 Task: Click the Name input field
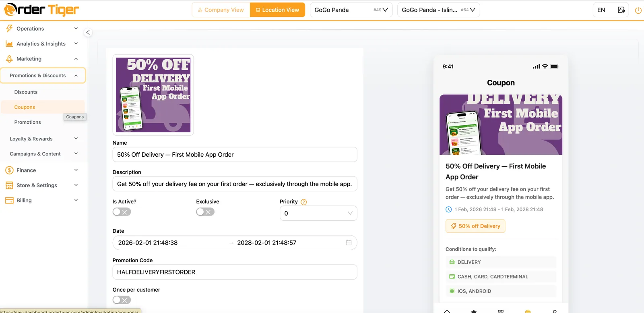click(x=235, y=155)
